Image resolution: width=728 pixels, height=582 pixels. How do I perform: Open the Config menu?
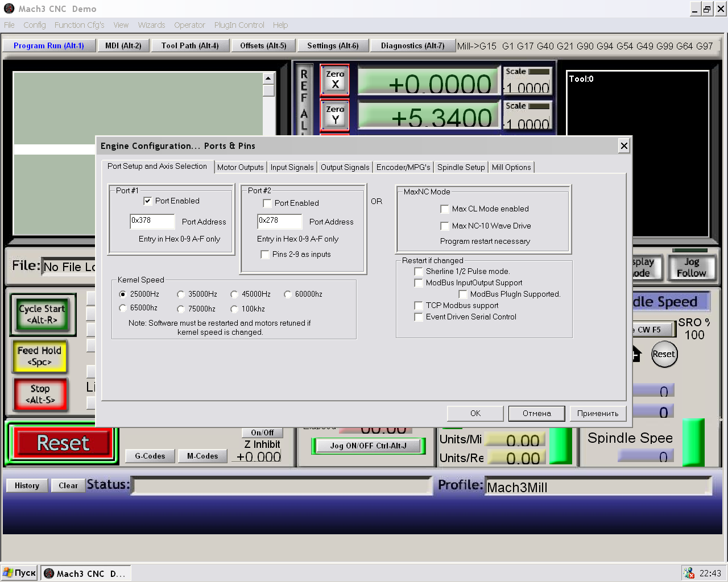(35, 25)
